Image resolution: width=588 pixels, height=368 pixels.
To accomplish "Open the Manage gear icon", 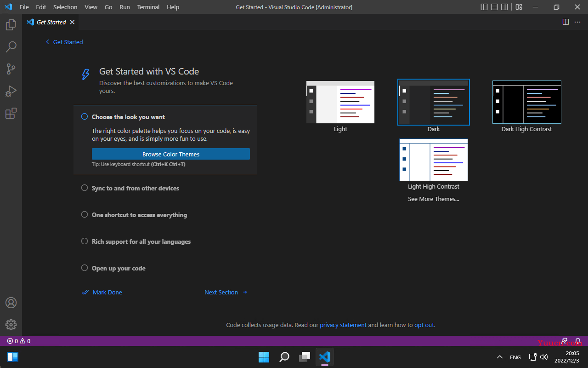I will click(11, 325).
